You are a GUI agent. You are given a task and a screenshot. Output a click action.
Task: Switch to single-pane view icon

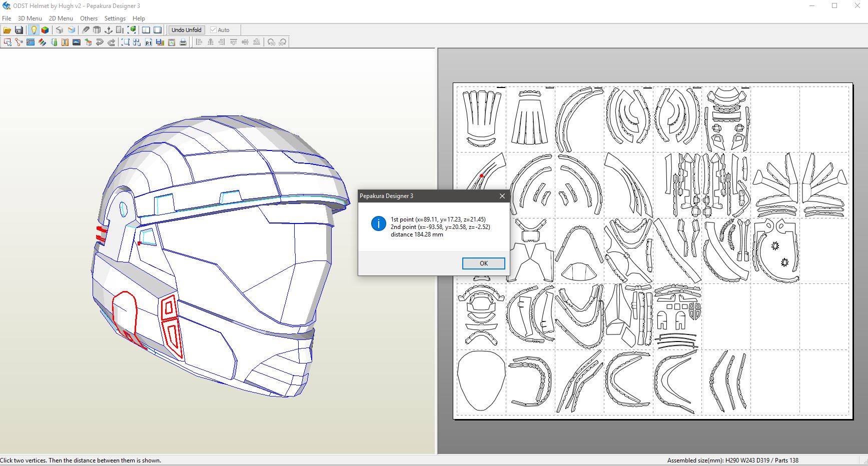click(x=158, y=30)
